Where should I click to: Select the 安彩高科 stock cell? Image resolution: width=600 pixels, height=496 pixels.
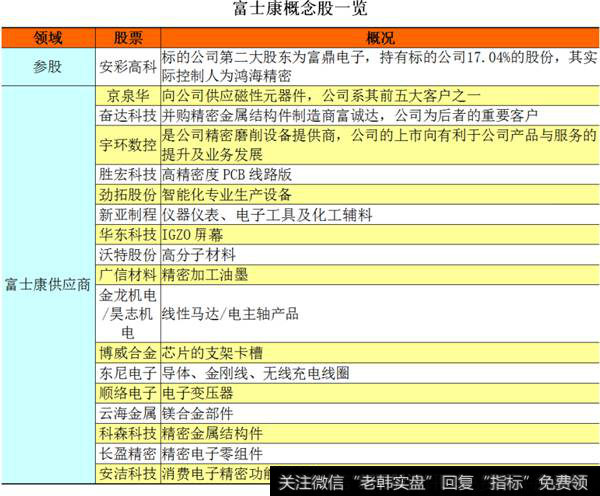point(127,68)
